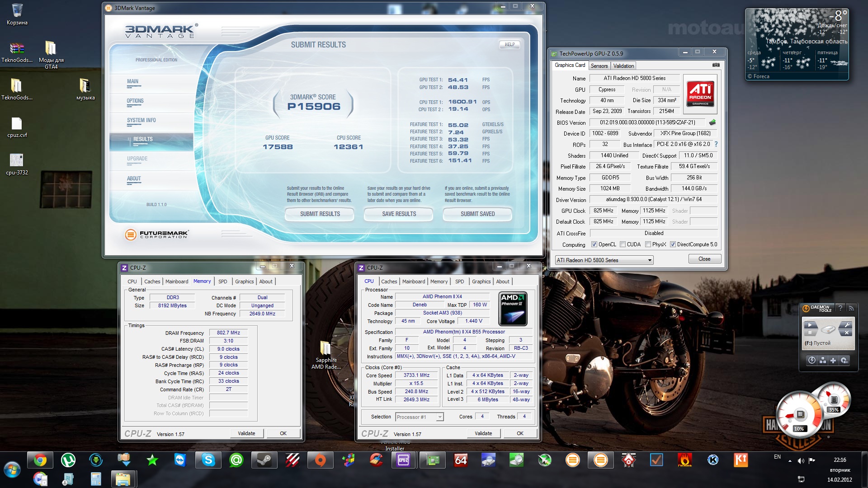Click the SUBMIT SAVED button
Image resolution: width=868 pixels, height=488 pixels.
pyautogui.click(x=477, y=214)
